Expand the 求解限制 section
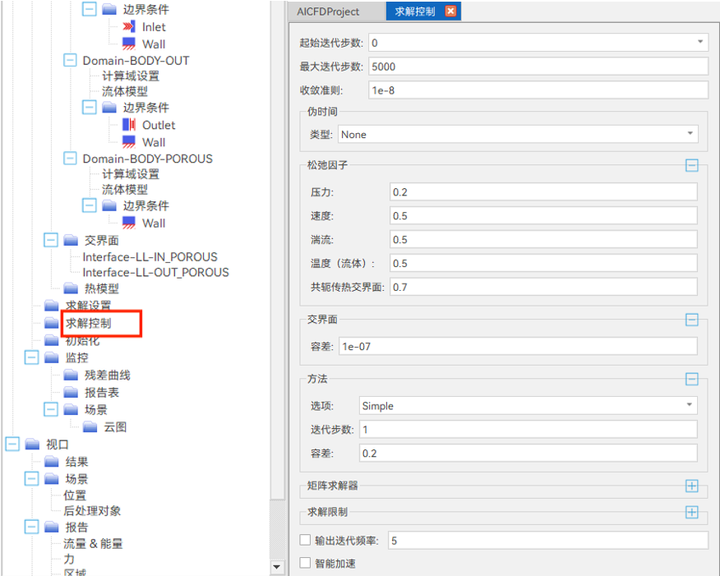The height and width of the screenshot is (576, 720). pos(692,512)
